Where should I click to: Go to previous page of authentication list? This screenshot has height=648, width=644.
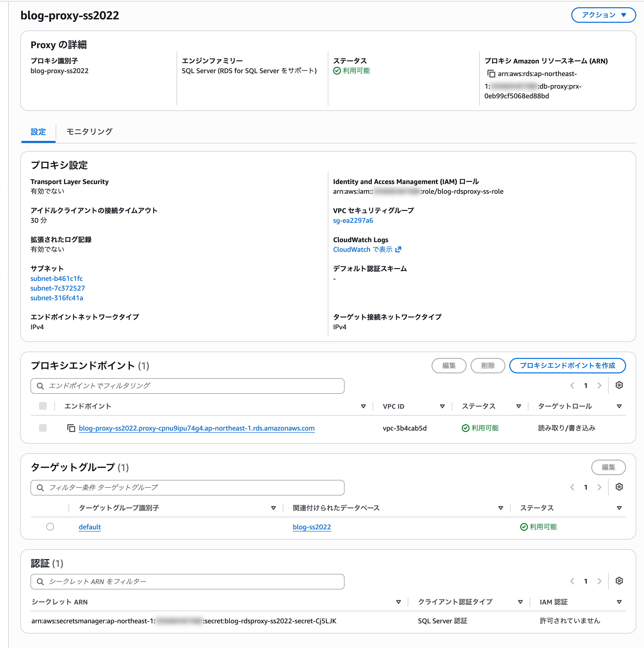point(572,581)
